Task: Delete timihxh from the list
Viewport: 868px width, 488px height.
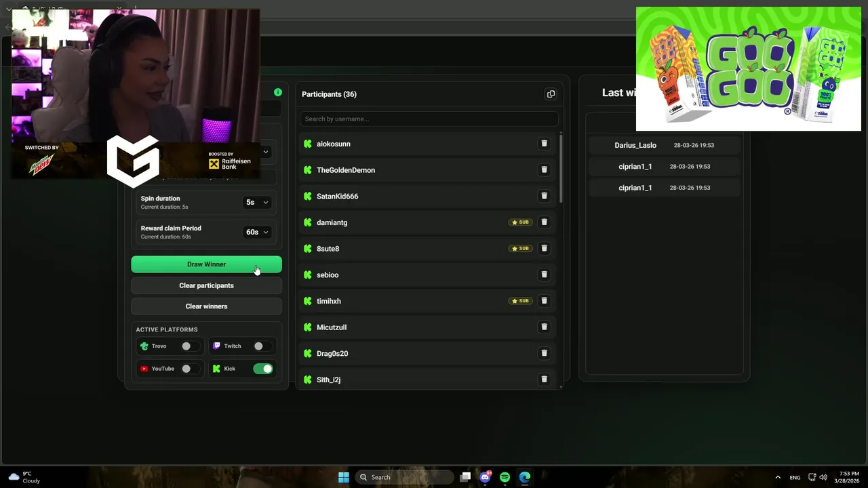Action: 544,301
